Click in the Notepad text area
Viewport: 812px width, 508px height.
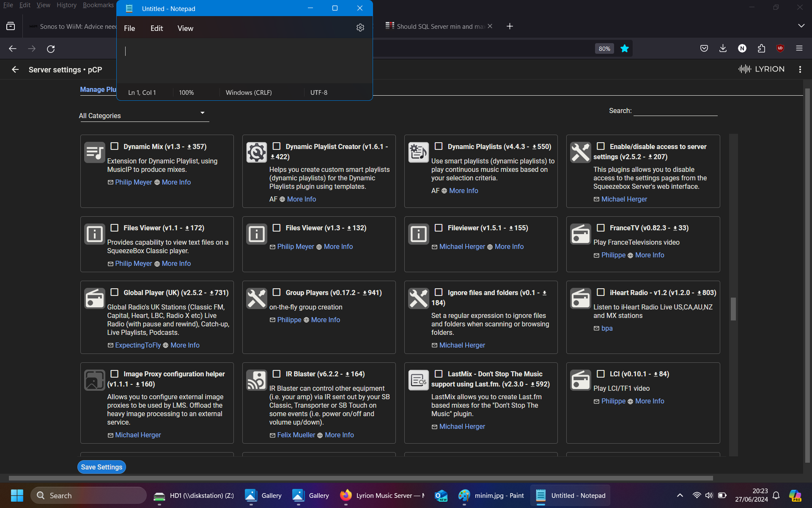coord(244,61)
